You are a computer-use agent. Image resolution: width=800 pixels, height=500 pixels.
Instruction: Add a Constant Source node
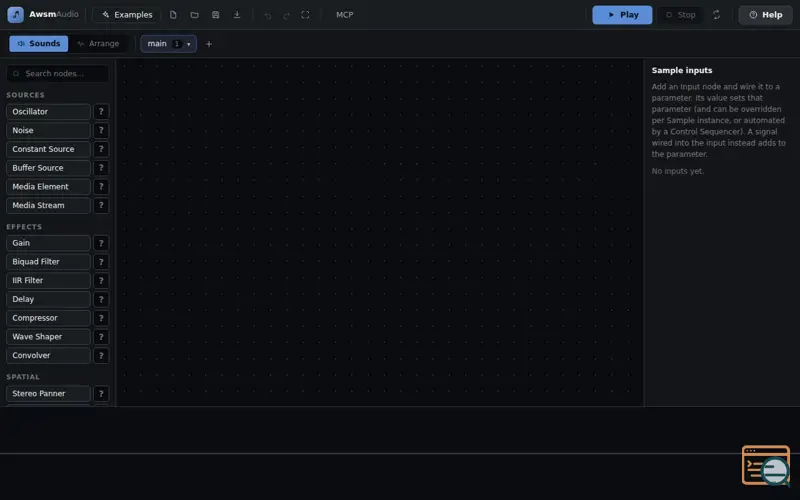(48, 149)
